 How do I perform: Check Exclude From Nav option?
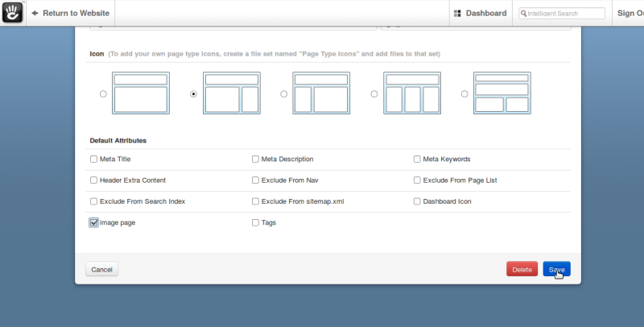click(x=255, y=180)
